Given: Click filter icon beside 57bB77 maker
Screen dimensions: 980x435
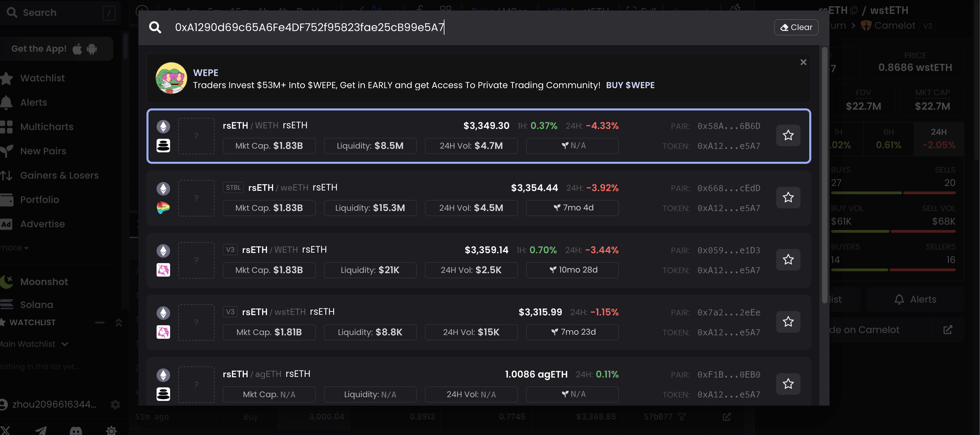Looking at the screenshot, I should pyautogui.click(x=681, y=417).
